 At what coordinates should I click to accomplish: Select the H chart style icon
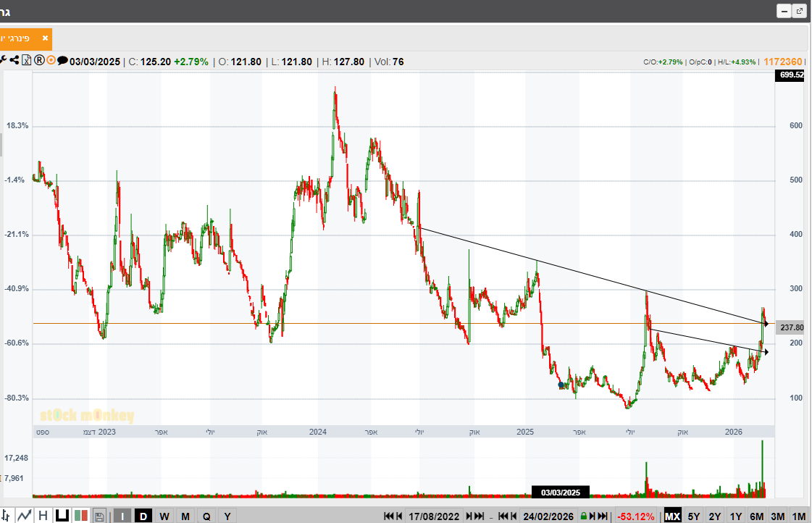[43, 516]
